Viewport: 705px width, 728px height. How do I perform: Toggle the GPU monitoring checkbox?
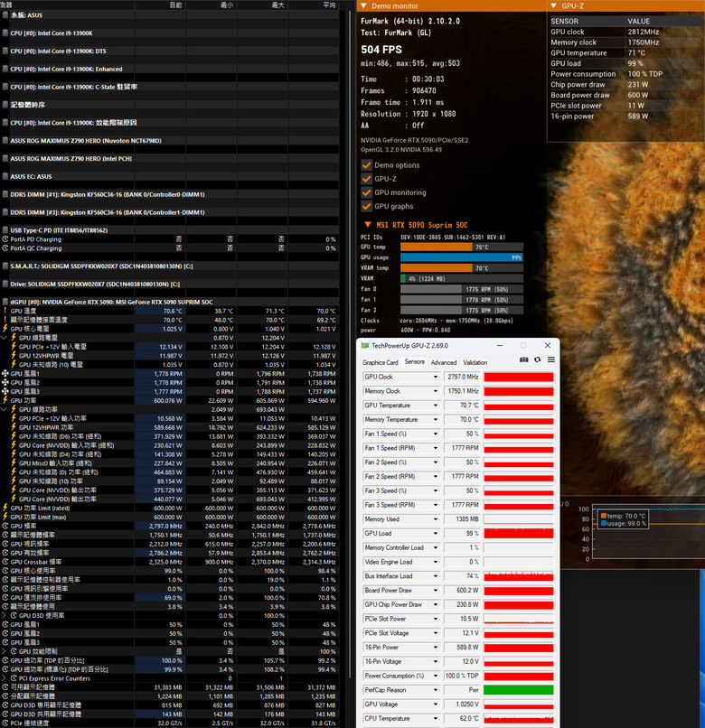[x=366, y=192]
